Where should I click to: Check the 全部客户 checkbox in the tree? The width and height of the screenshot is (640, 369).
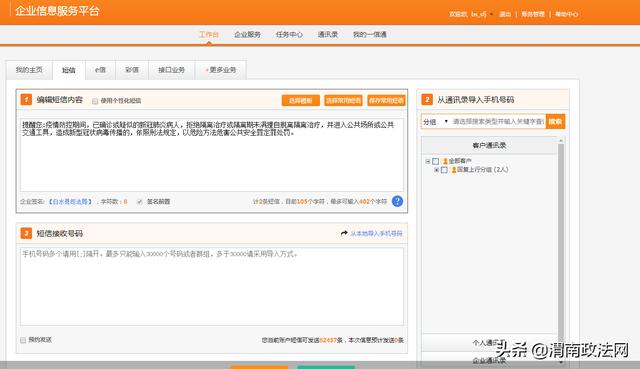pyautogui.click(x=436, y=161)
